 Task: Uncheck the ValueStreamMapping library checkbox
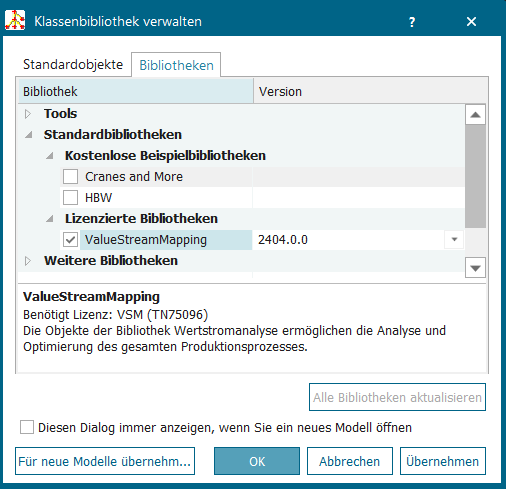pos(71,239)
